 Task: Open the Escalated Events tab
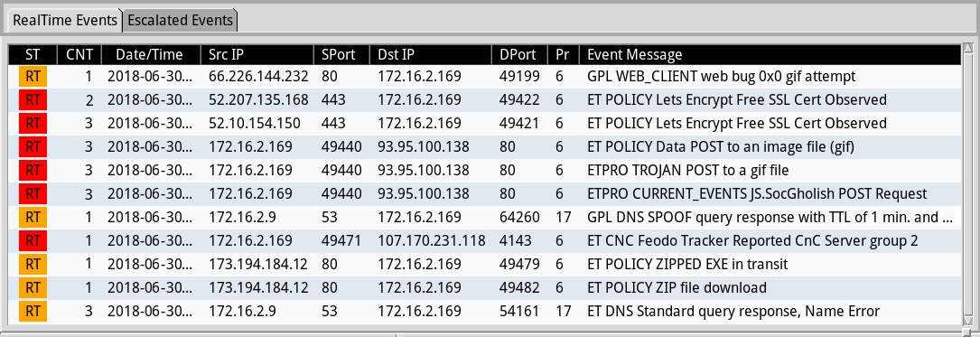click(x=180, y=20)
